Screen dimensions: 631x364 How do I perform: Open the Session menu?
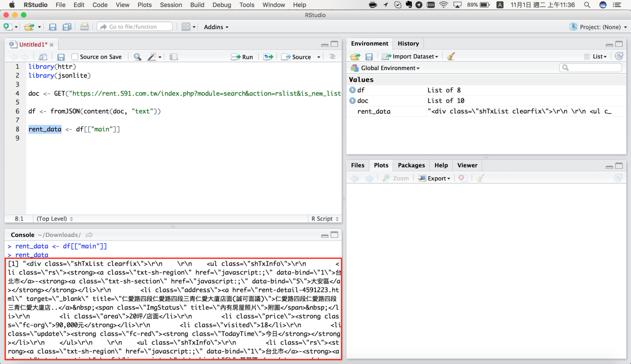[x=171, y=5]
